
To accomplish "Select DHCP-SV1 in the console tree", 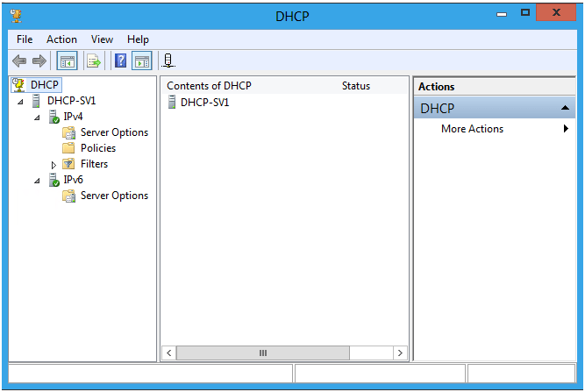I will pyautogui.click(x=72, y=101).
